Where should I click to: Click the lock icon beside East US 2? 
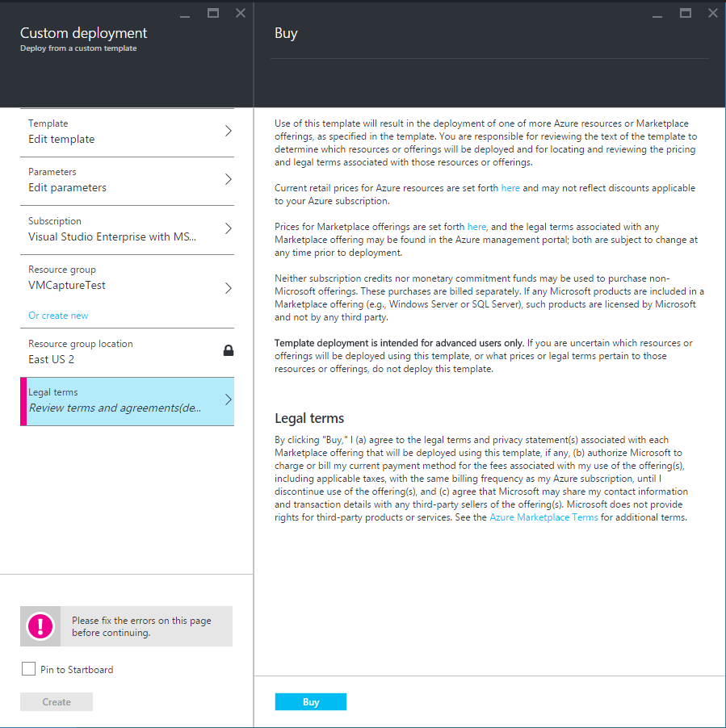point(228,350)
